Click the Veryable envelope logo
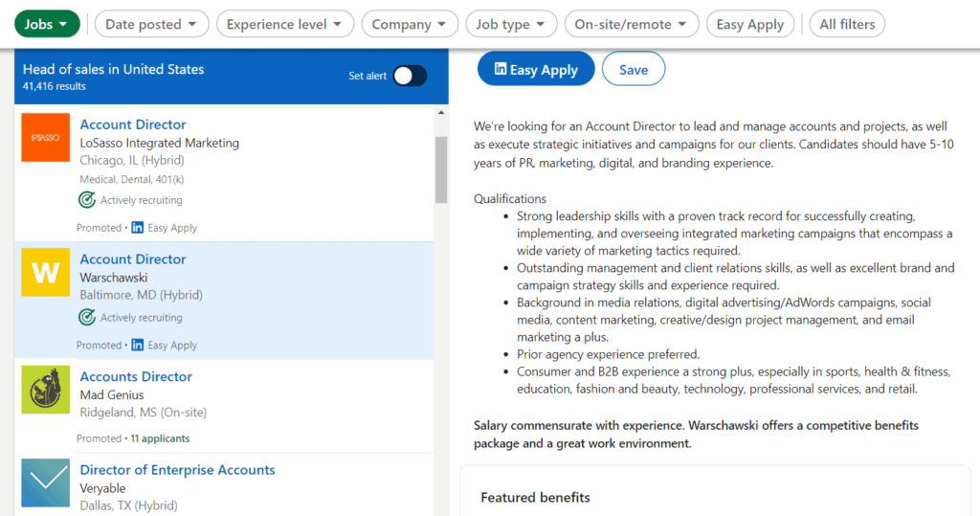980x516 pixels. (x=46, y=482)
